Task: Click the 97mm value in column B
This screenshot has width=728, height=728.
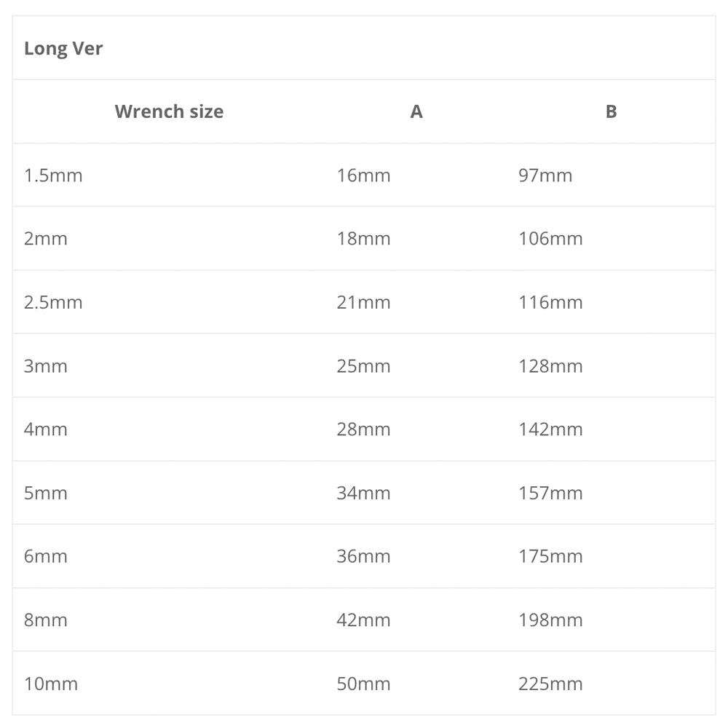Action: (545, 175)
